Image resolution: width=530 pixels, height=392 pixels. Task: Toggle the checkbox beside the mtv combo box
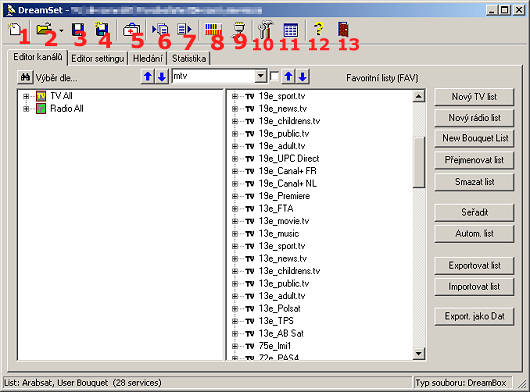(x=274, y=77)
